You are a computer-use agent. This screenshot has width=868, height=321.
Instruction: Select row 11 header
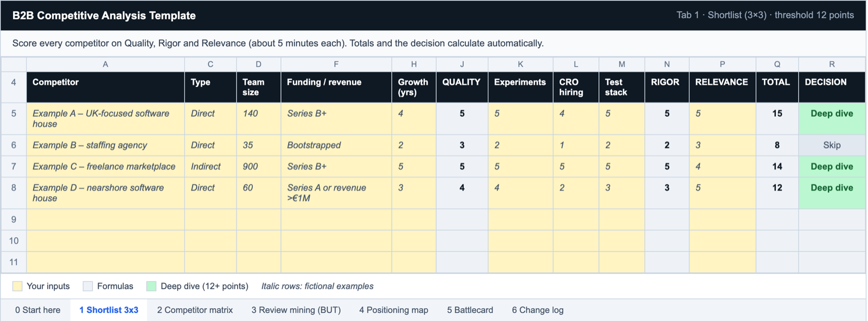click(14, 262)
